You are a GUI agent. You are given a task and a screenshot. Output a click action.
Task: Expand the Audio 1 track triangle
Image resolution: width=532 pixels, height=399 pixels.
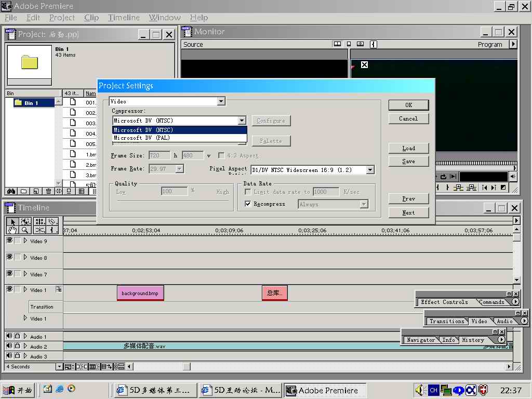point(25,336)
